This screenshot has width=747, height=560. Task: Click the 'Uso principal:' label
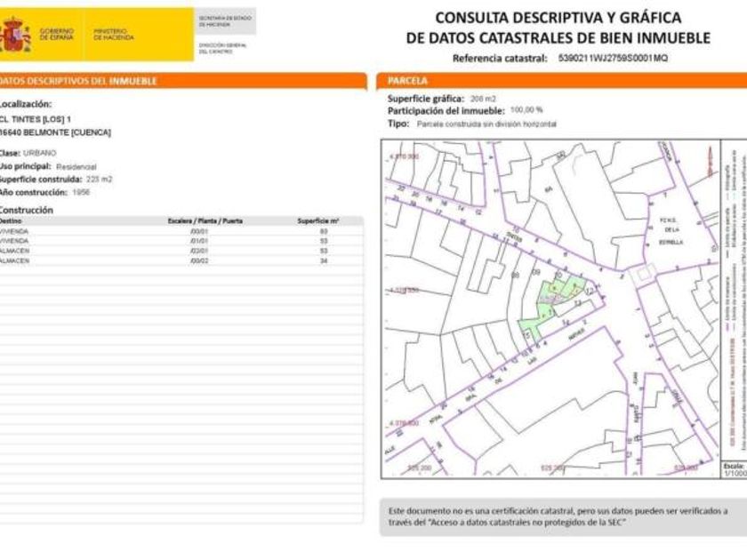coord(25,166)
